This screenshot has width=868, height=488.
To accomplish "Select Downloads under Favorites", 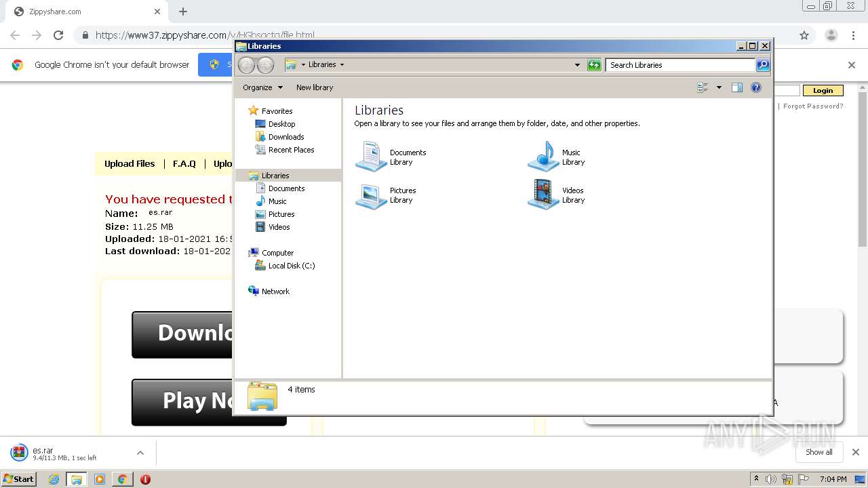I will click(286, 137).
